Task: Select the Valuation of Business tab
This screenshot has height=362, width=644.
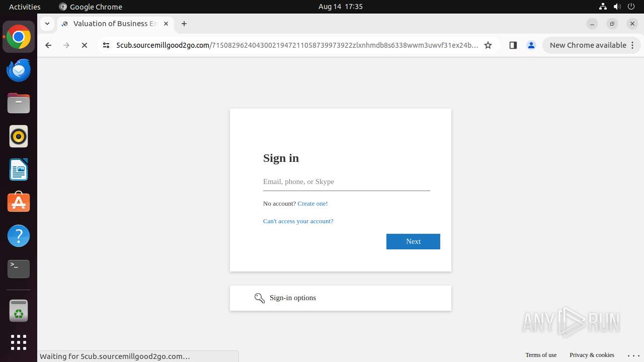Action: click(116, 24)
